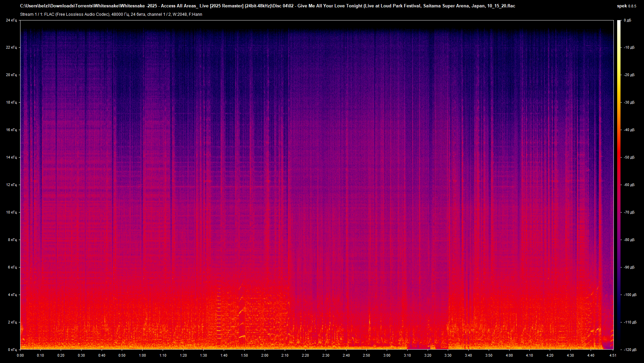Click the -120 дБ bottom scale label
Image resolution: width=644 pixels, height=363 pixels.
(x=630, y=350)
